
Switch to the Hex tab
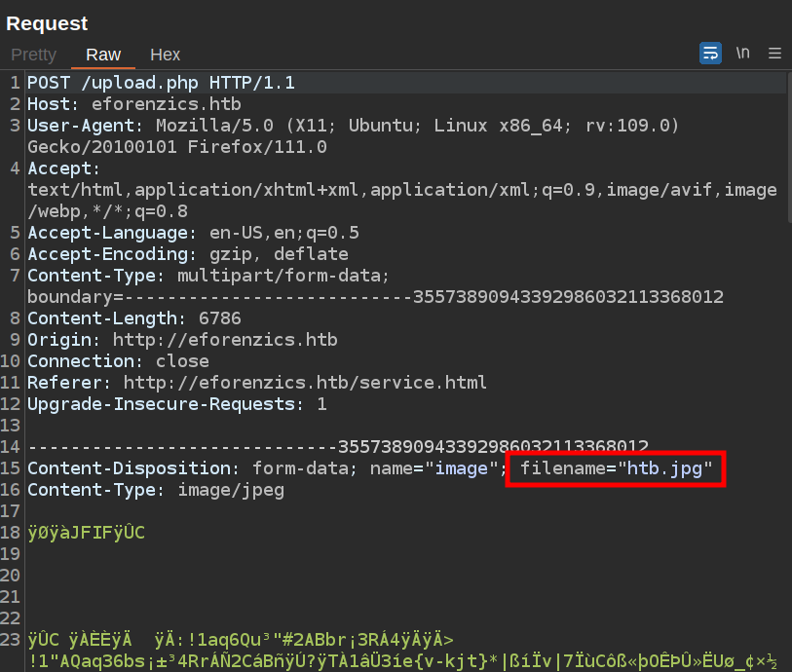pos(165,55)
